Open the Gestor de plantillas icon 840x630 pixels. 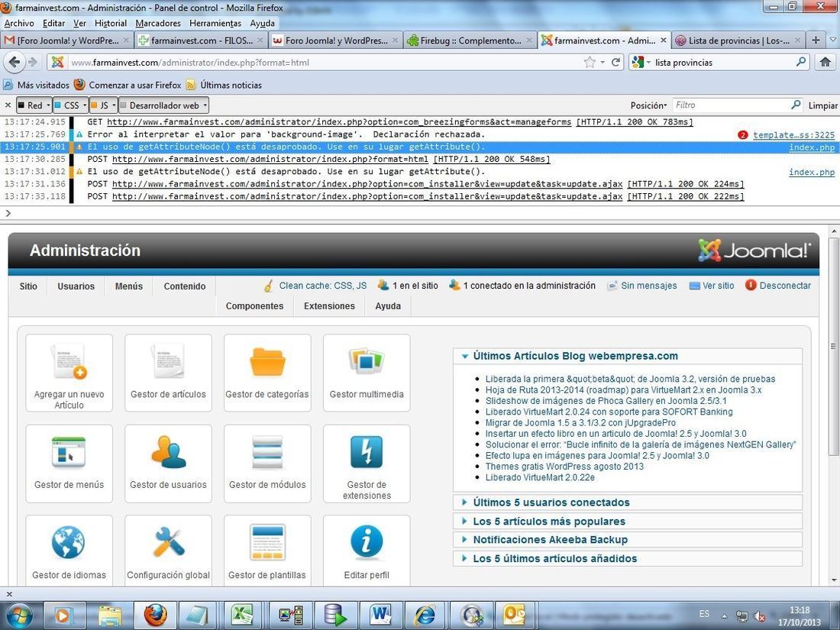[x=267, y=552]
